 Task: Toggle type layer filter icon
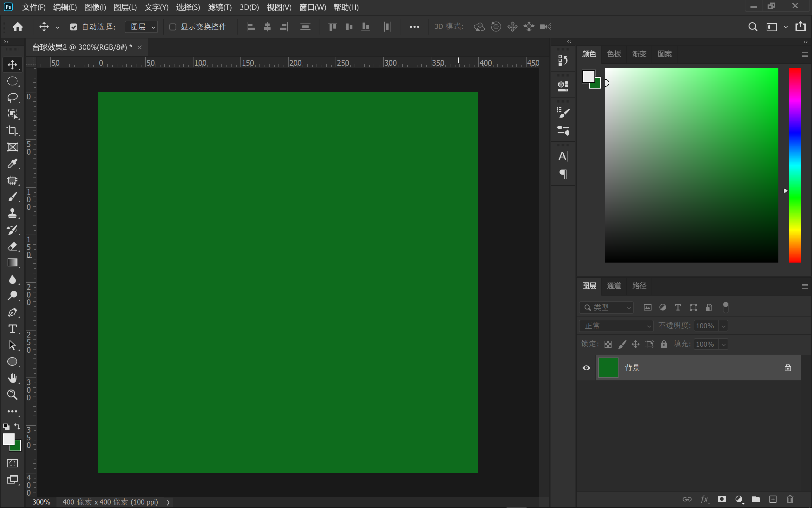point(678,307)
